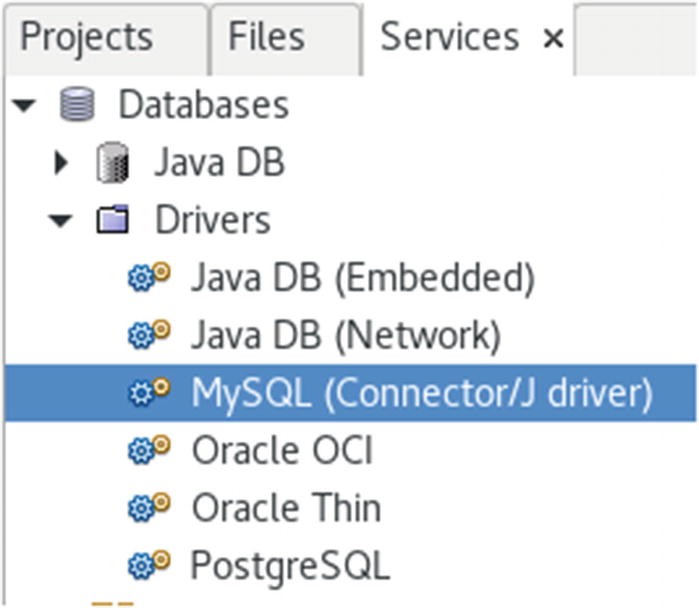699x608 pixels.
Task: Select the Drivers label
Action: coord(213,220)
